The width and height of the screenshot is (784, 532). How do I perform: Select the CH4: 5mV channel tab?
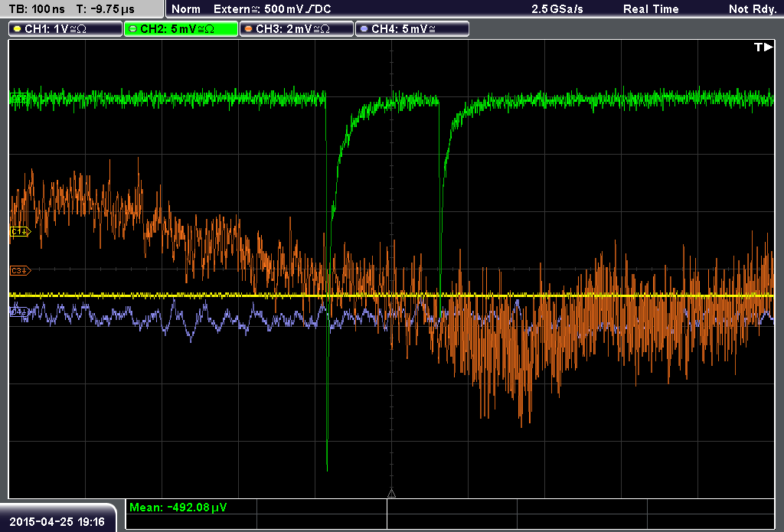pos(412,29)
